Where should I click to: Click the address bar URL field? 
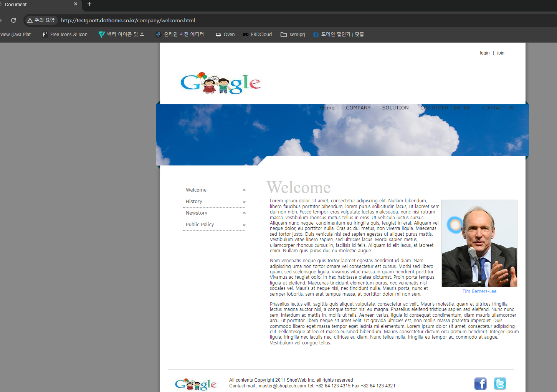128,20
